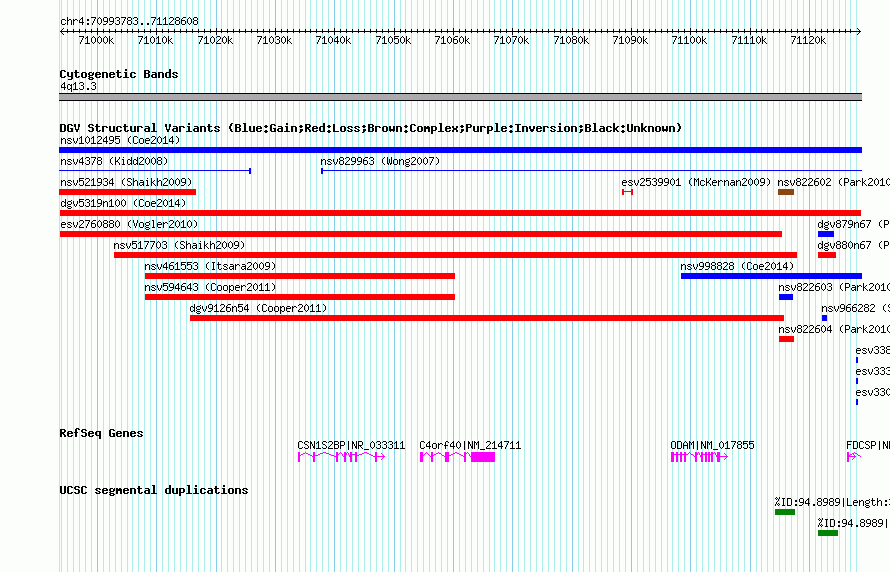Click the UCSC segmental duplications track title
890x572 pixels.
coord(154,490)
